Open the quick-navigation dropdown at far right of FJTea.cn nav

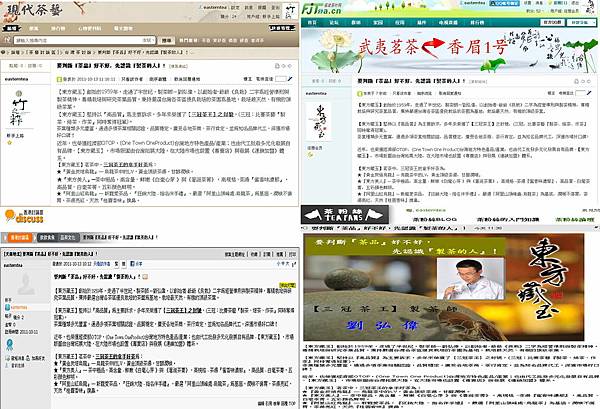coord(582,23)
